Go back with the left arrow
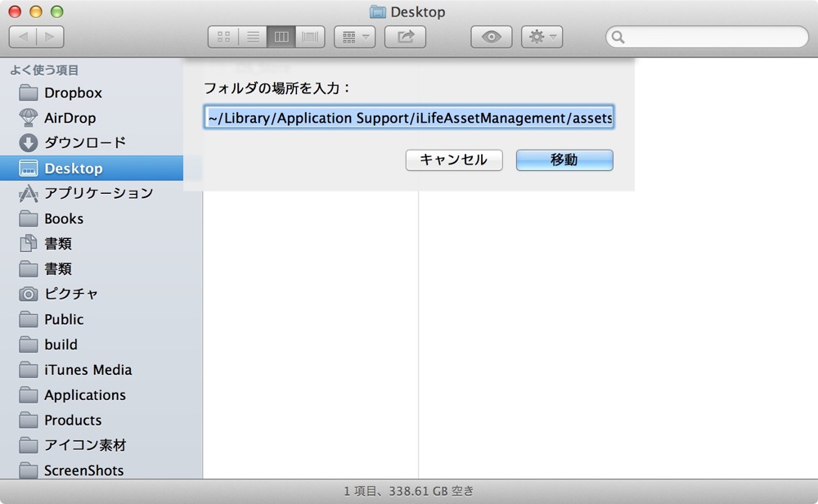This screenshot has height=504, width=818. [x=23, y=37]
